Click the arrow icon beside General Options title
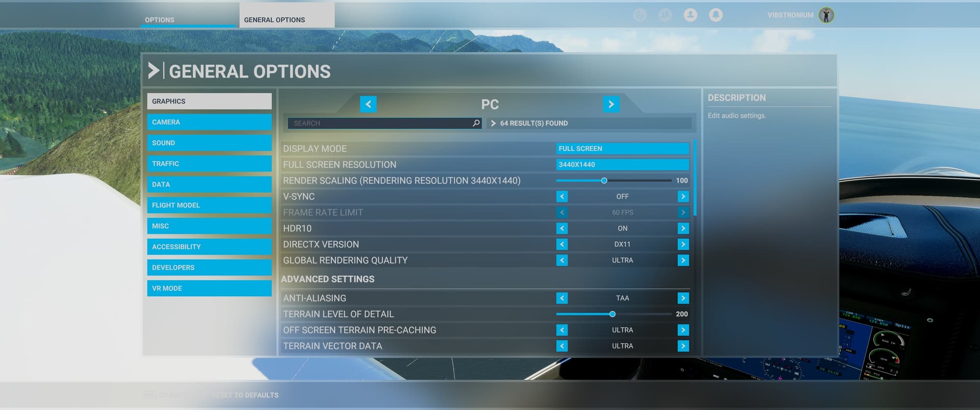The width and height of the screenshot is (980, 410). [x=154, y=70]
